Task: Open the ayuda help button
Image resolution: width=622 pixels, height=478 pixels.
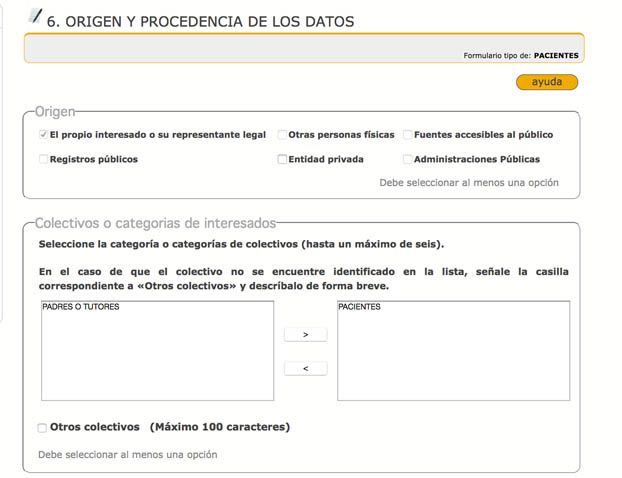Action: [546, 82]
